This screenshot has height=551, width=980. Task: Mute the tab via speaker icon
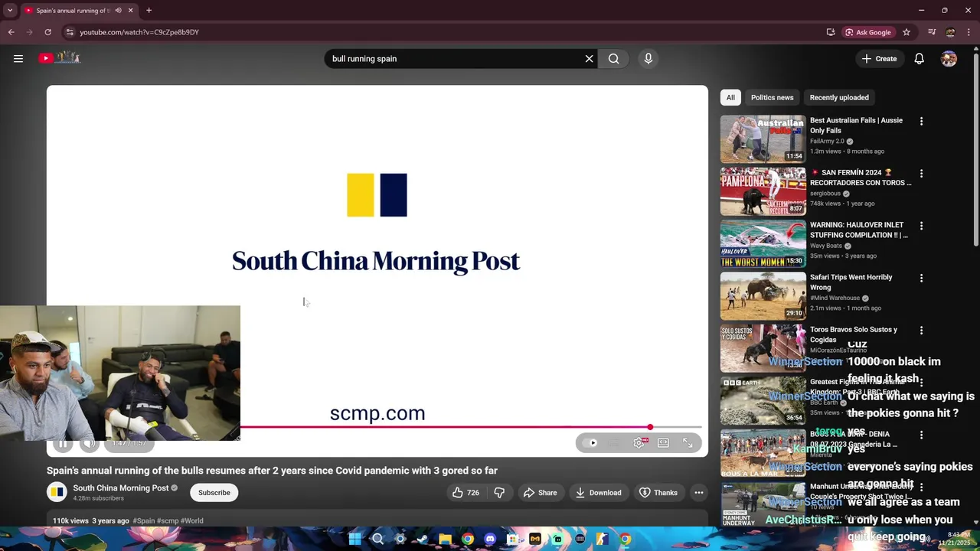click(118, 10)
